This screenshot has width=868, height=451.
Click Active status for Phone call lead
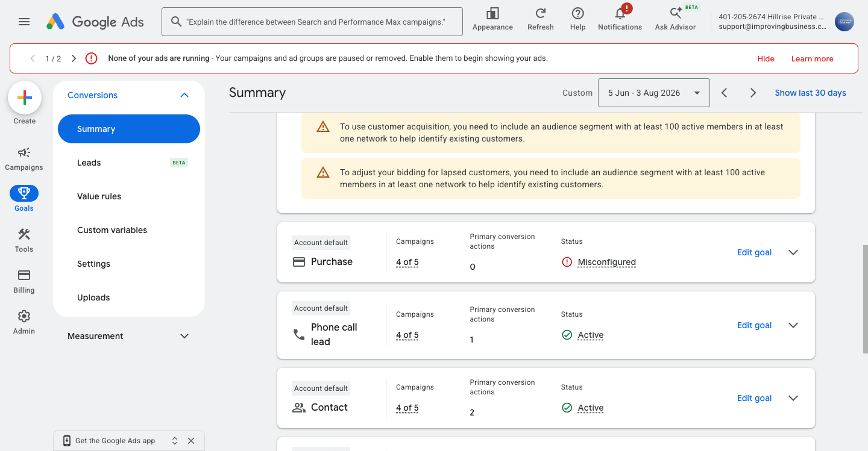point(590,335)
